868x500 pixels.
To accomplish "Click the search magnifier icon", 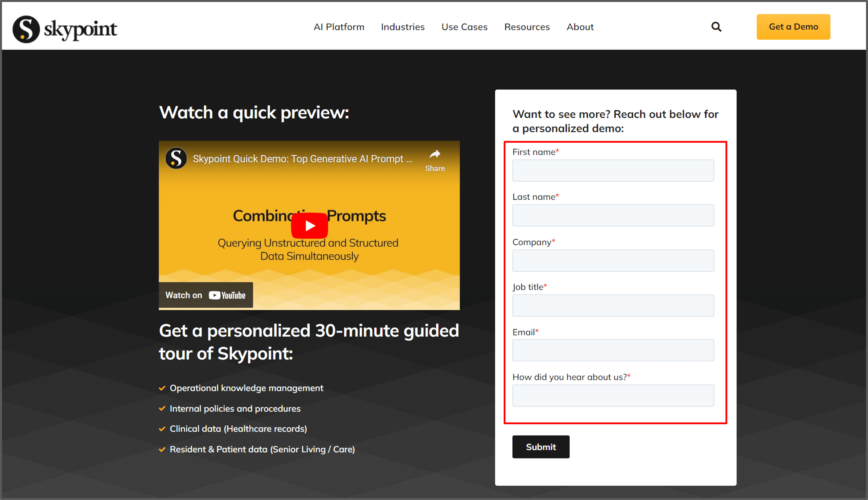I will pyautogui.click(x=716, y=27).
